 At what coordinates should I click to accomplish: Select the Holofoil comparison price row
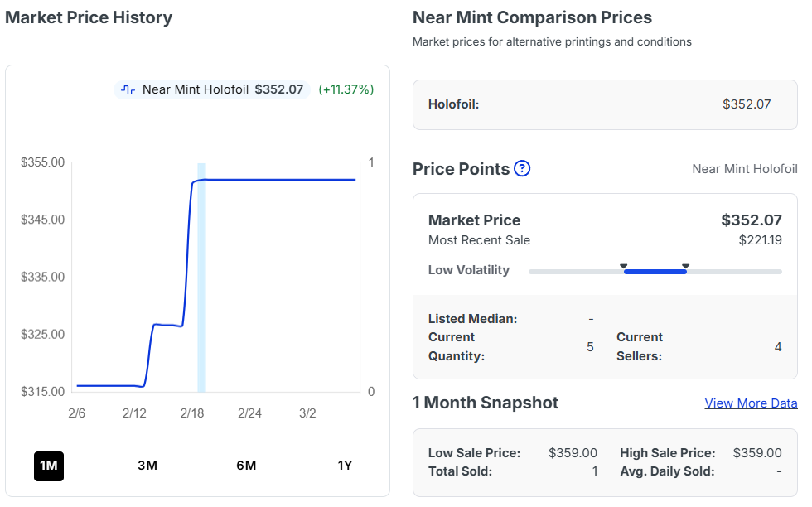(x=605, y=104)
